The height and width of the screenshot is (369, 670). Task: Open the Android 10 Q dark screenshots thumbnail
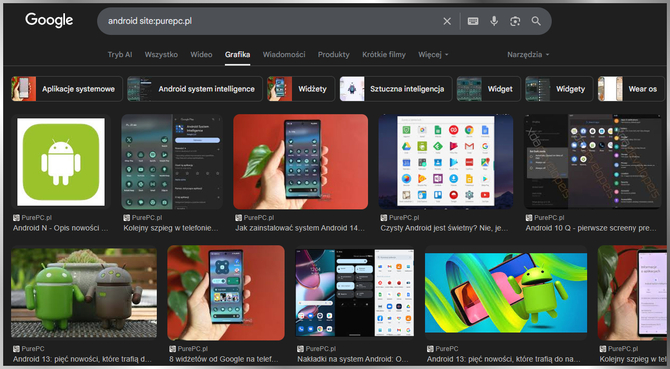click(x=593, y=162)
